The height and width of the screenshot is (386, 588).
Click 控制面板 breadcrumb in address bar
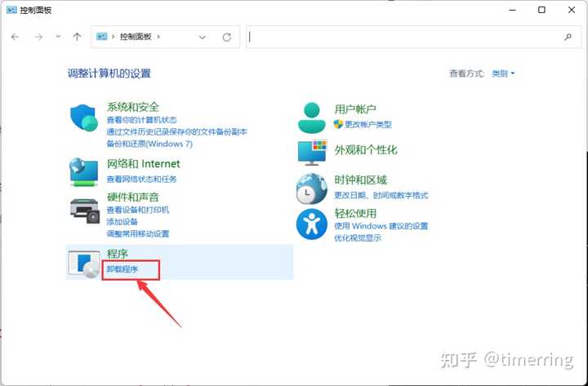coord(136,37)
